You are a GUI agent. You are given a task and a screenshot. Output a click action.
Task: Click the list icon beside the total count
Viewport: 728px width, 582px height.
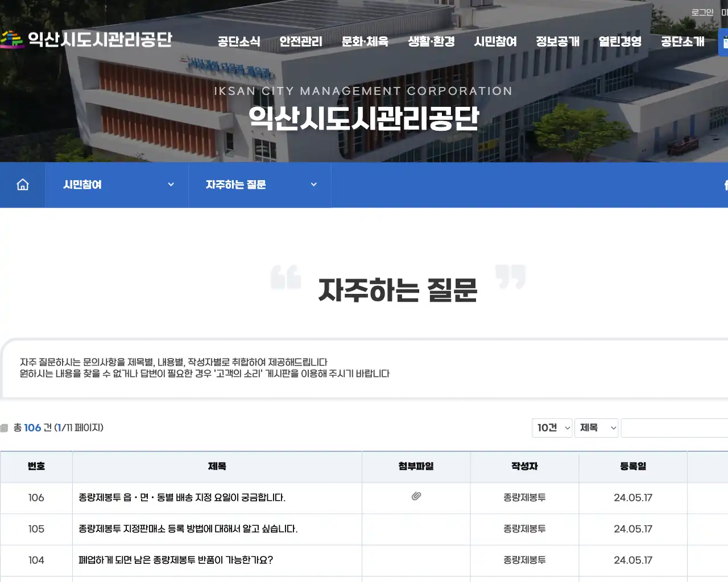[x=6, y=427]
